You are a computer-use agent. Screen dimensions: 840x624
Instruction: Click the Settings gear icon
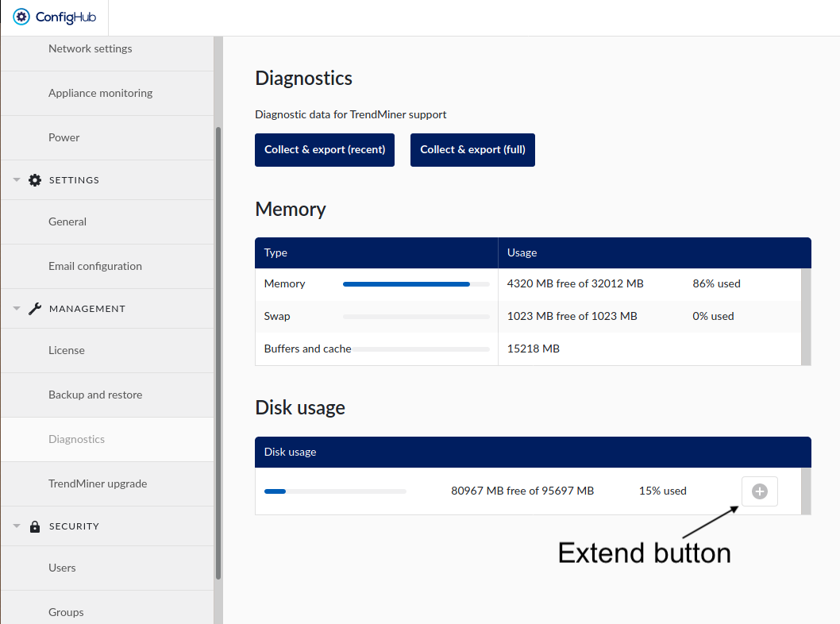[x=35, y=180]
